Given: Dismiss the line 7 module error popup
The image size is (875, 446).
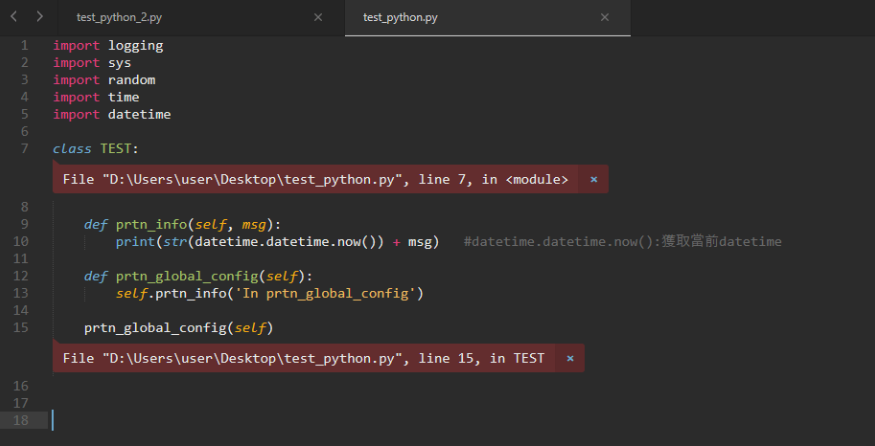Looking at the screenshot, I should coord(593,179).
